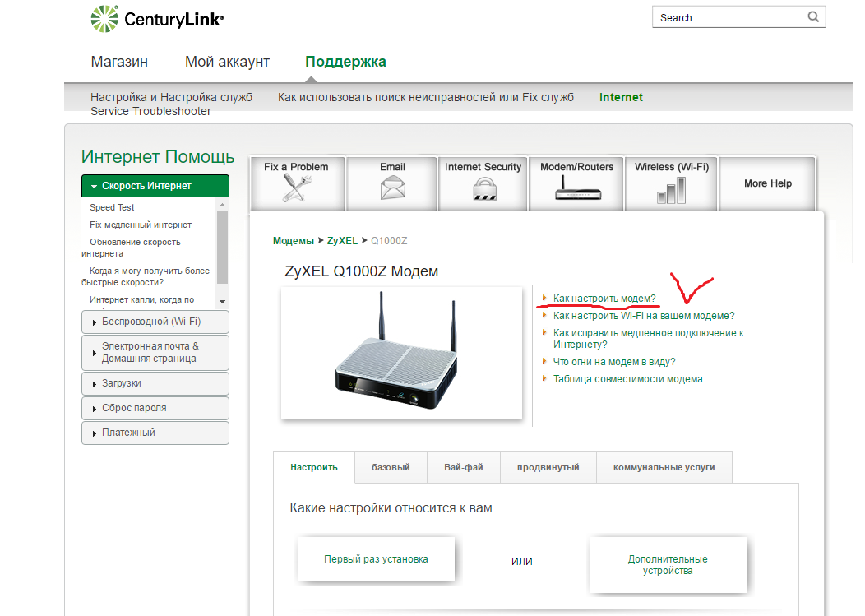Open Что огни на модем в виду? link

click(x=614, y=362)
